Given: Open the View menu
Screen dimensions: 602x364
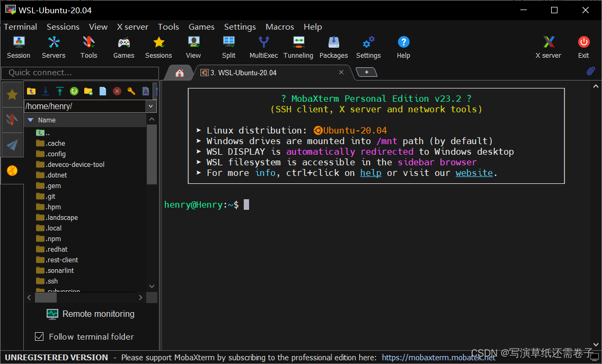Looking at the screenshot, I should 98,27.
